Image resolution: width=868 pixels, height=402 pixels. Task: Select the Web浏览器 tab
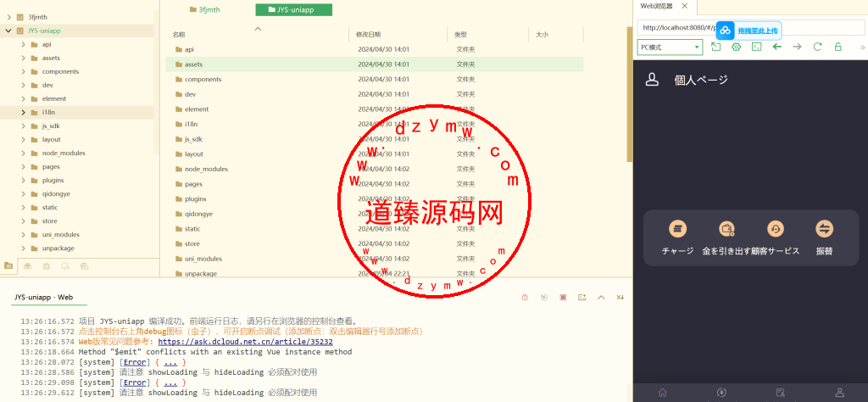pyautogui.click(x=656, y=6)
